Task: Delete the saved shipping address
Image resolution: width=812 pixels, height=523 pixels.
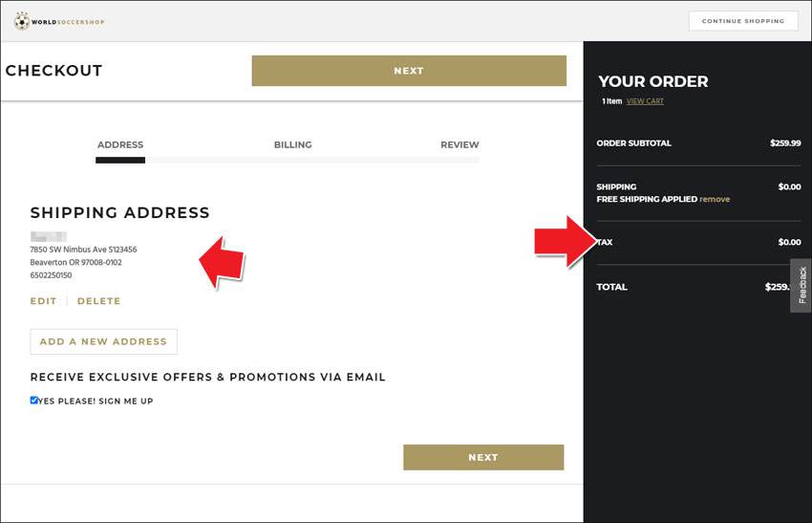Action: click(x=98, y=301)
